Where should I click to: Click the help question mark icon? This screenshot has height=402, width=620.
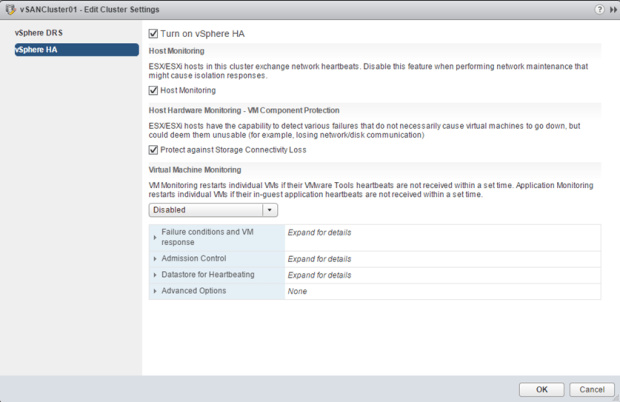pos(599,9)
